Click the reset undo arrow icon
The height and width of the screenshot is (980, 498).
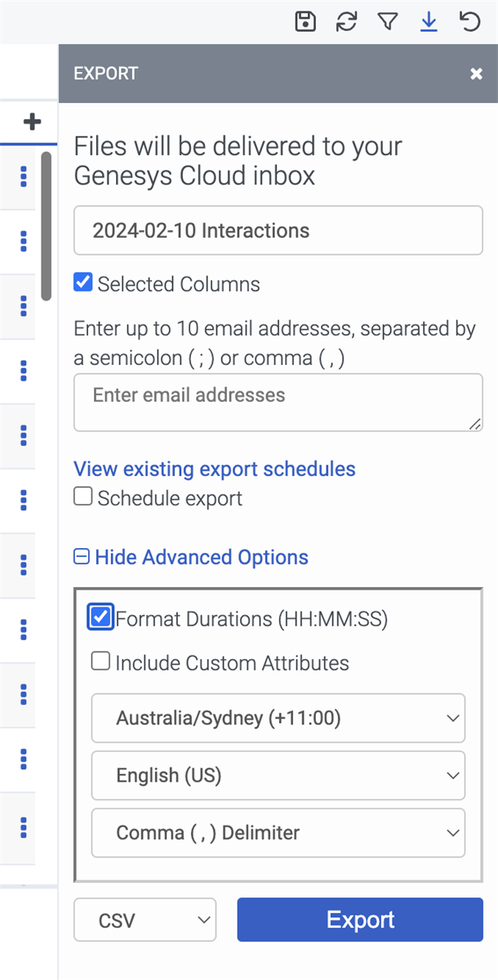pyautogui.click(x=470, y=22)
